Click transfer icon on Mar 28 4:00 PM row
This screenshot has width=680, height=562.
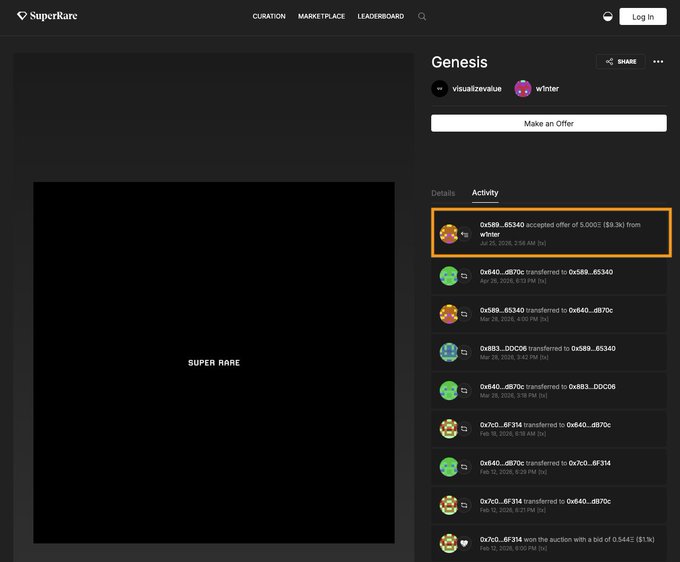pos(464,314)
